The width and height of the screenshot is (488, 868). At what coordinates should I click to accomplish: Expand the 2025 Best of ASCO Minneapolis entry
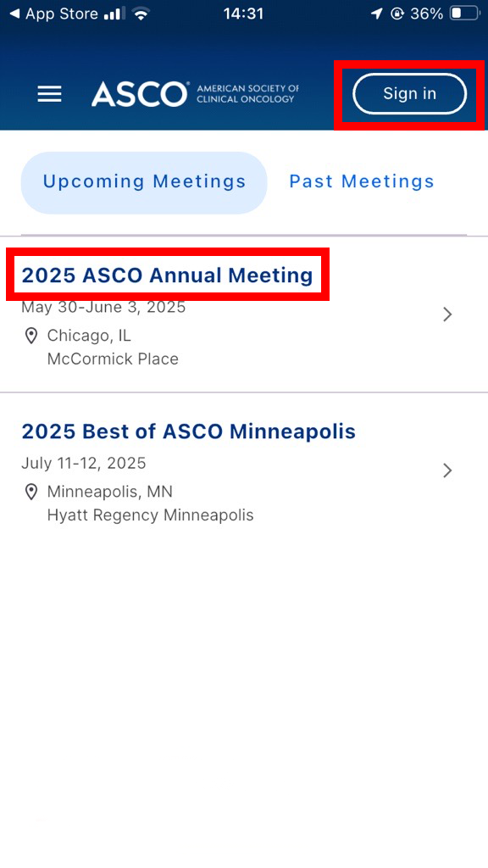187,431
